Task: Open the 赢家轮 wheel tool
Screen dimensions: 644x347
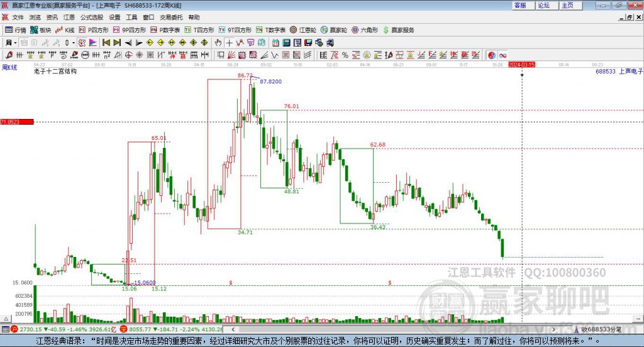Action: coord(333,30)
